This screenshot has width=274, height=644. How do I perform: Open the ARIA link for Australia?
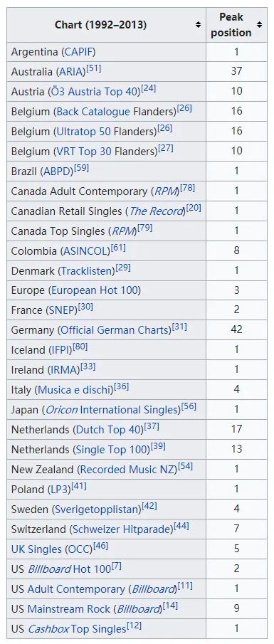(x=70, y=71)
